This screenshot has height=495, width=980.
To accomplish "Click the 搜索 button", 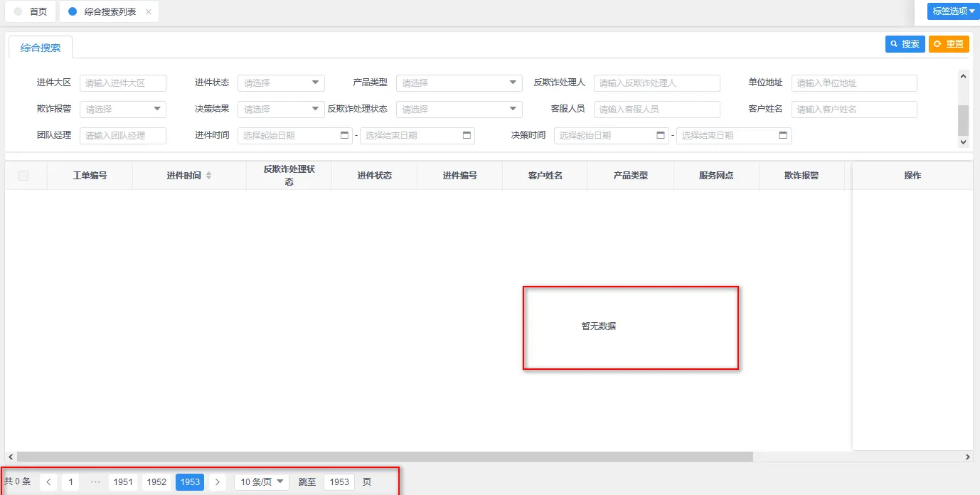I will pyautogui.click(x=905, y=44).
